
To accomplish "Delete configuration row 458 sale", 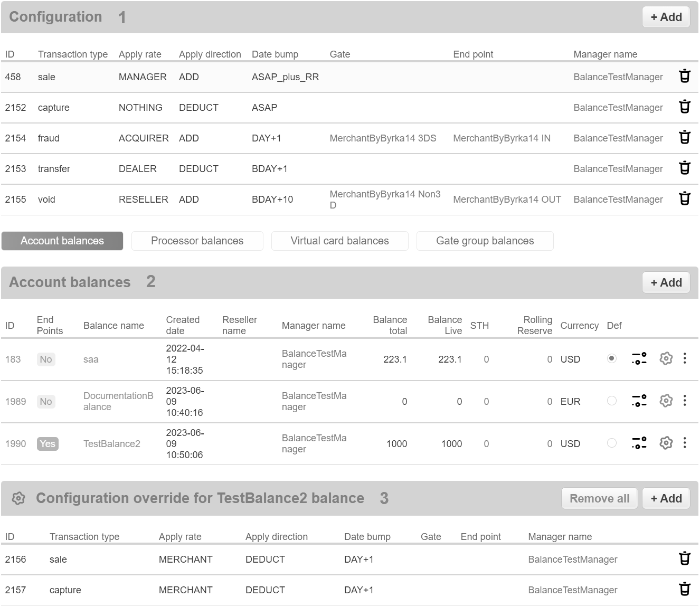I will pos(684,77).
